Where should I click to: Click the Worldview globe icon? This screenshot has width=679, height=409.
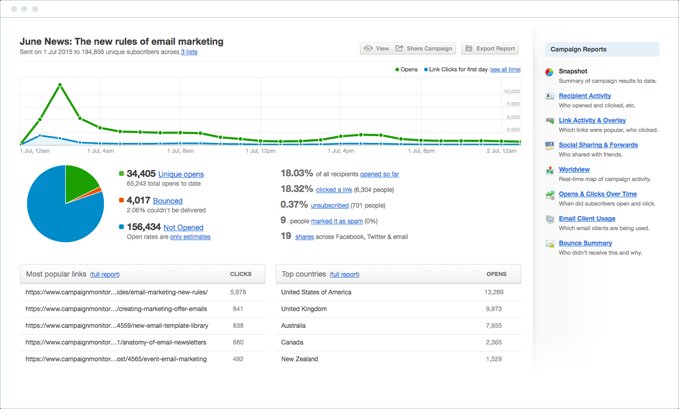[x=550, y=169]
